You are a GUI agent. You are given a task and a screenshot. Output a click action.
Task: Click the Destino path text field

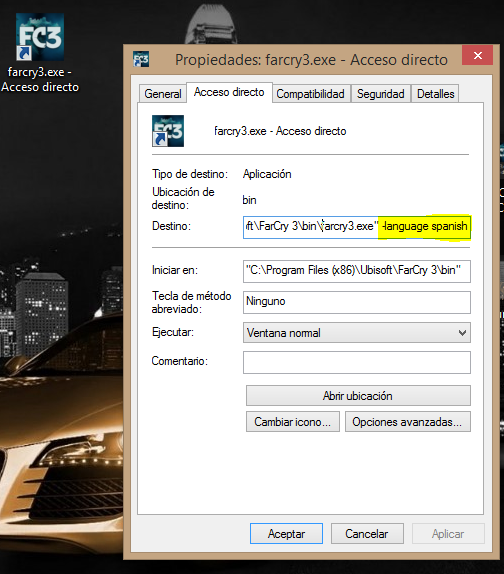coord(357,227)
